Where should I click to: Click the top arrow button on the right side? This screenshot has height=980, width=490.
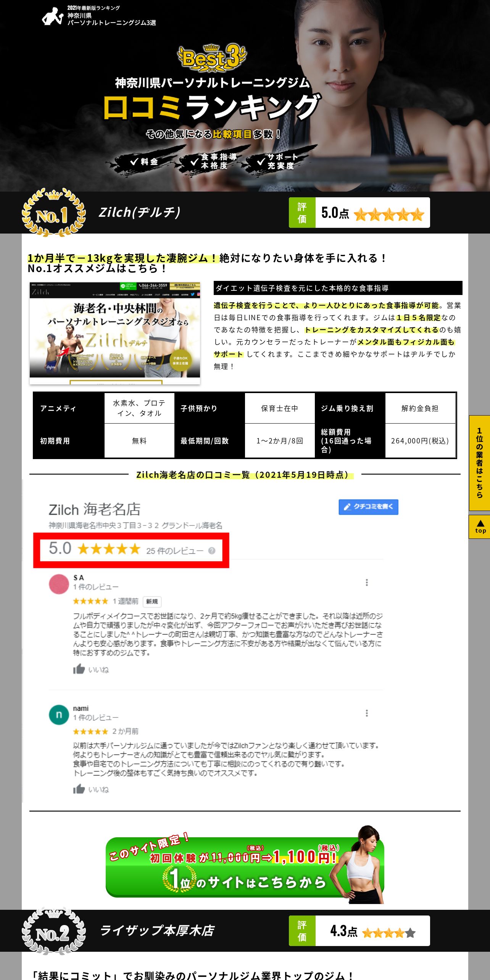click(479, 527)
